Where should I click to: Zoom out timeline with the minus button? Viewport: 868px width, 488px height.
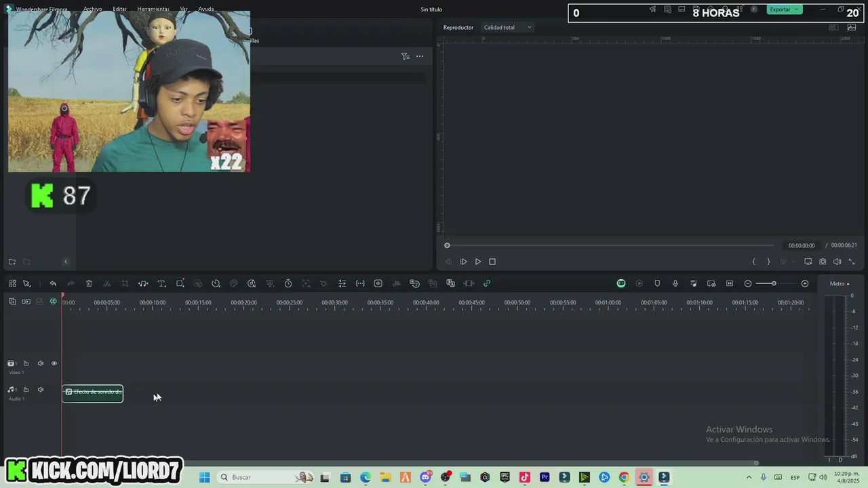coord(748,283)
